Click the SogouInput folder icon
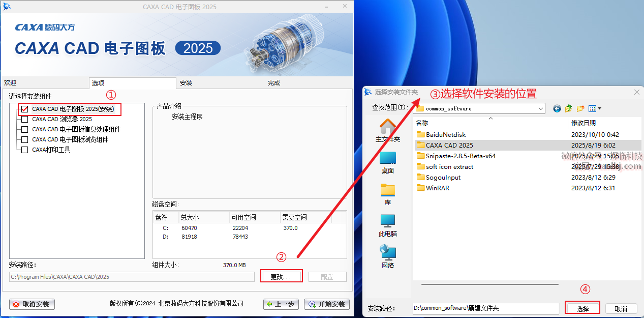This screenshot has height=318, width=644. pyautogui.click(x=420, y=178)
